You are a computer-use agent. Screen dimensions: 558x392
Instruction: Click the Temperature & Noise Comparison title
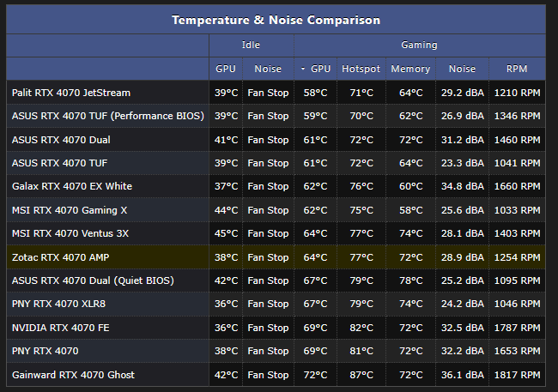coord(276,20)
